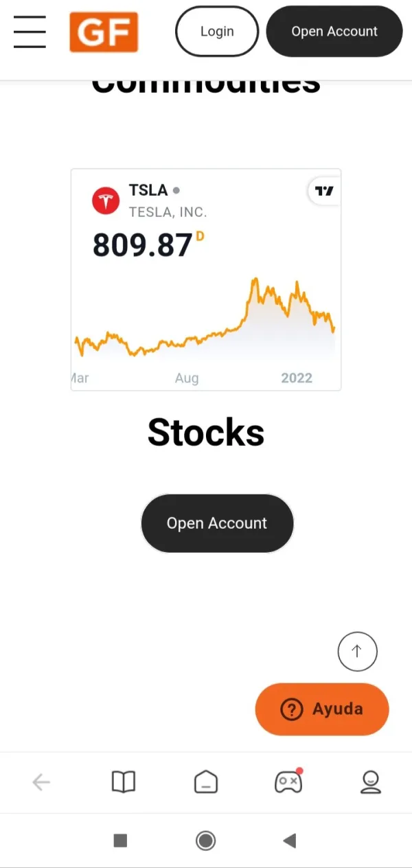Screen dimensions: 412x868
Task: Click the Login button
Action: coord(217,32)
